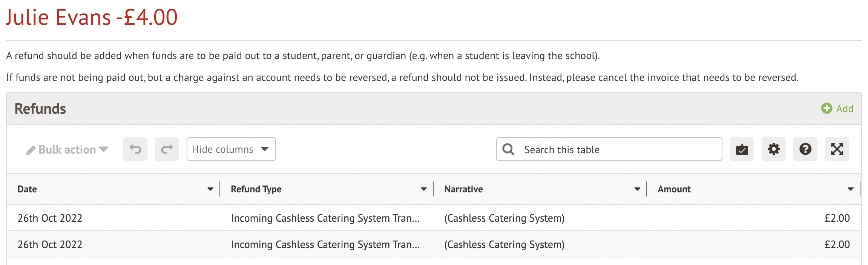Click the redo arrow icon

[167, 149]
